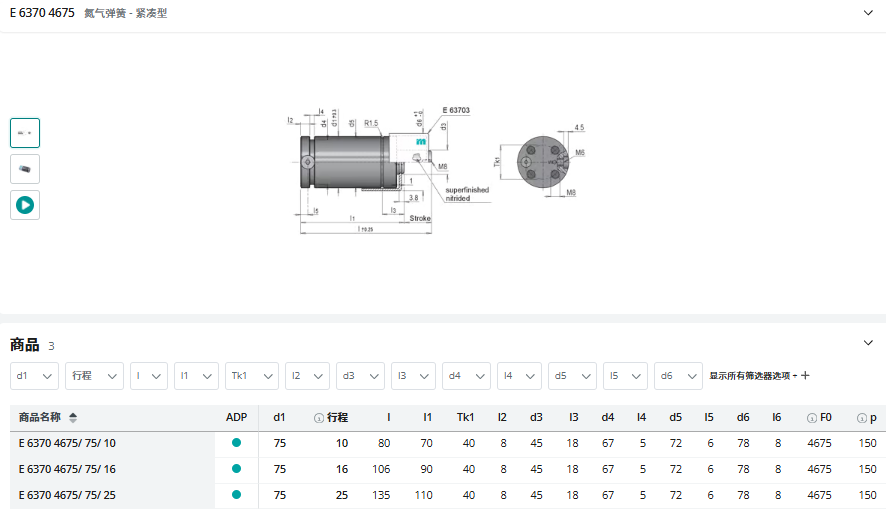Click the ADP column header

click(236, 417)
